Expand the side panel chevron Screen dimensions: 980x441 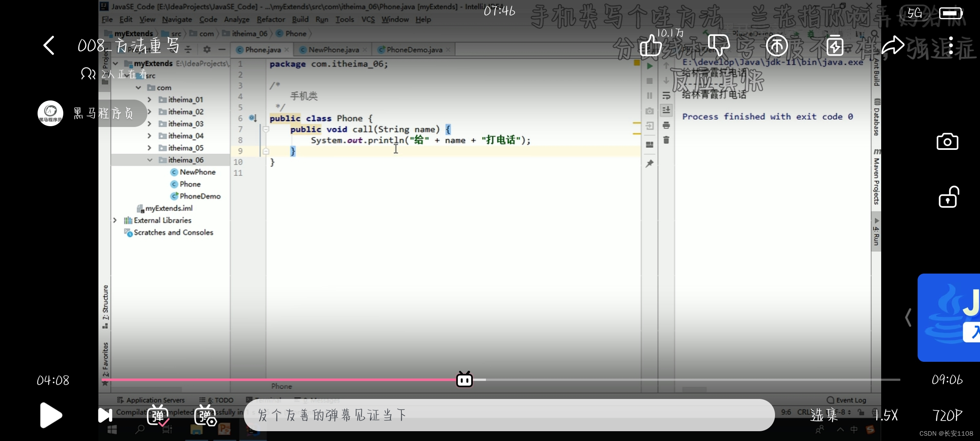(x=908, y=317)
